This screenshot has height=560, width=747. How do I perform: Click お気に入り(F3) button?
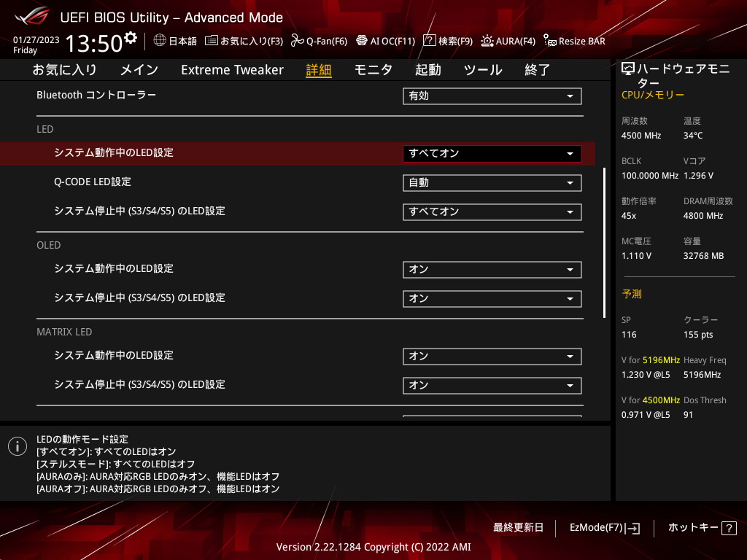coord(252,41)
